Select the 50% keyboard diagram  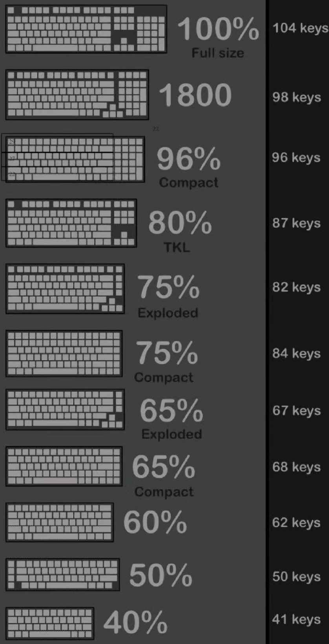[62, 574]
